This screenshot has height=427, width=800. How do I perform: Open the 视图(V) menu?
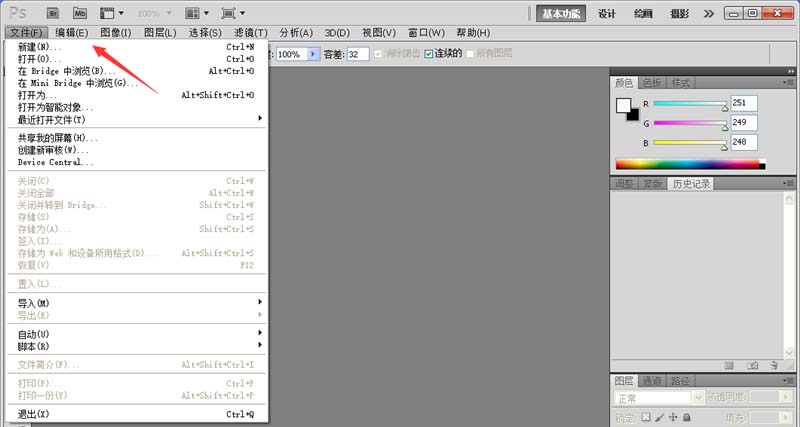379,33
